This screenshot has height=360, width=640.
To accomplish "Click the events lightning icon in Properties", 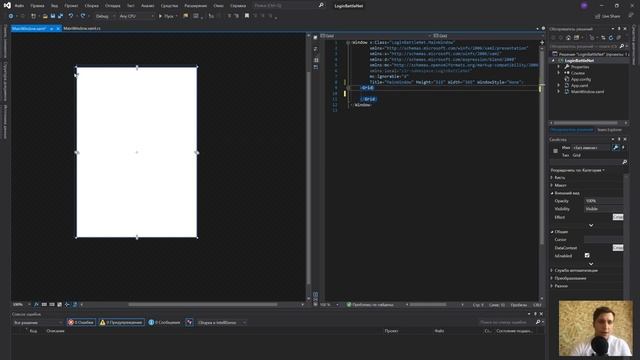I will coord(623,147).
